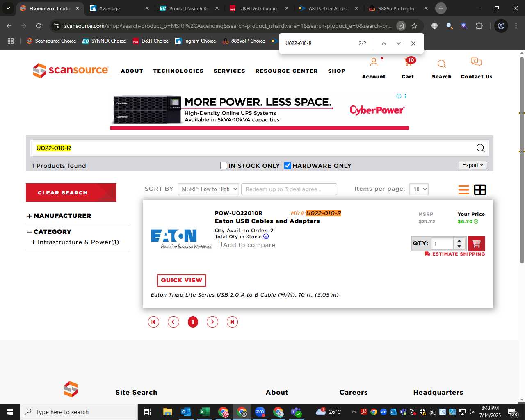Open Items per page dropdown
The image size is (525, 420).
(419, 189)
